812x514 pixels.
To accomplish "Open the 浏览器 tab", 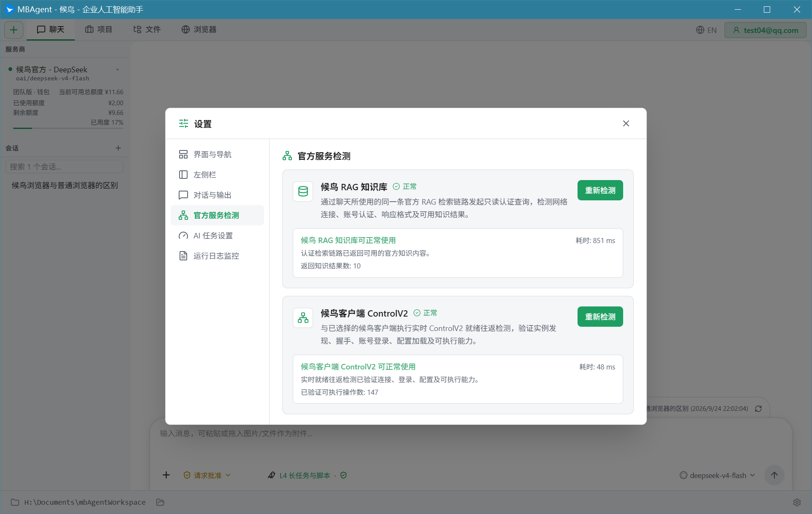I will click(199, 30).
